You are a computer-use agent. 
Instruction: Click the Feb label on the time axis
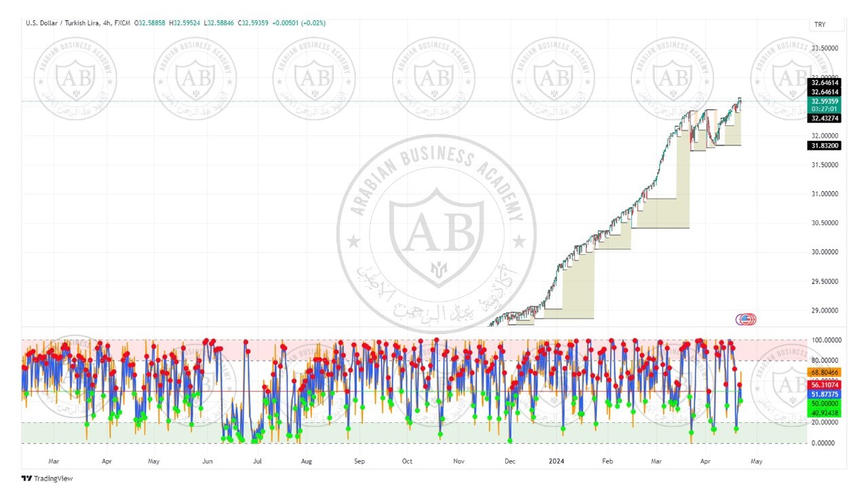coord(607,461)
